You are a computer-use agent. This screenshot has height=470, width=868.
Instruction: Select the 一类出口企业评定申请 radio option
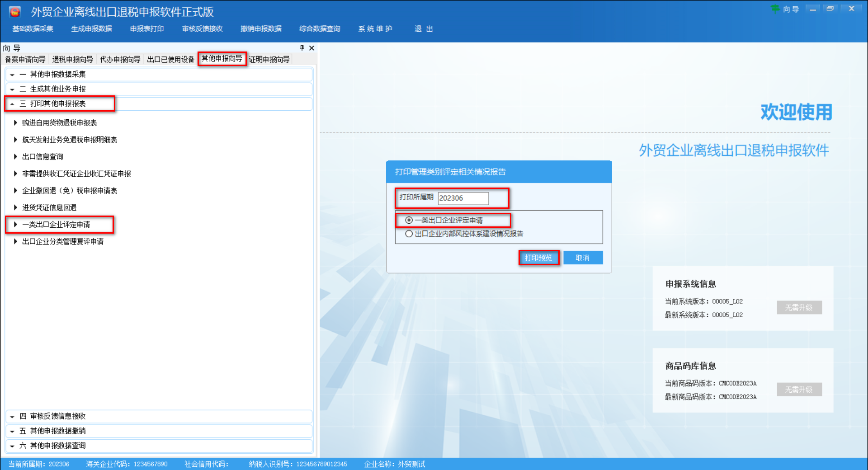coord(409,220)
